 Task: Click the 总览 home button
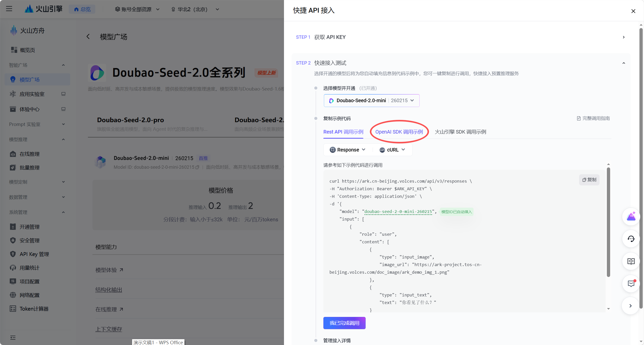[x=82, y=9]
